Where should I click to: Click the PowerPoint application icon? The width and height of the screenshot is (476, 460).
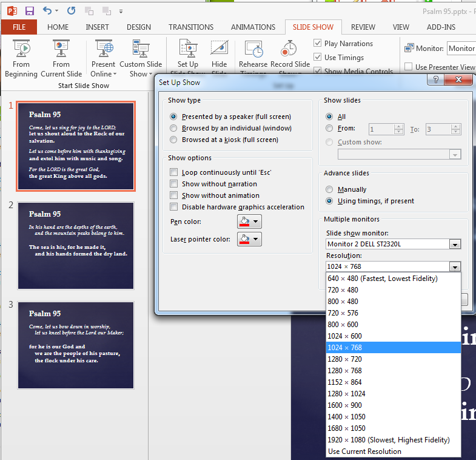tap(12, 12)
